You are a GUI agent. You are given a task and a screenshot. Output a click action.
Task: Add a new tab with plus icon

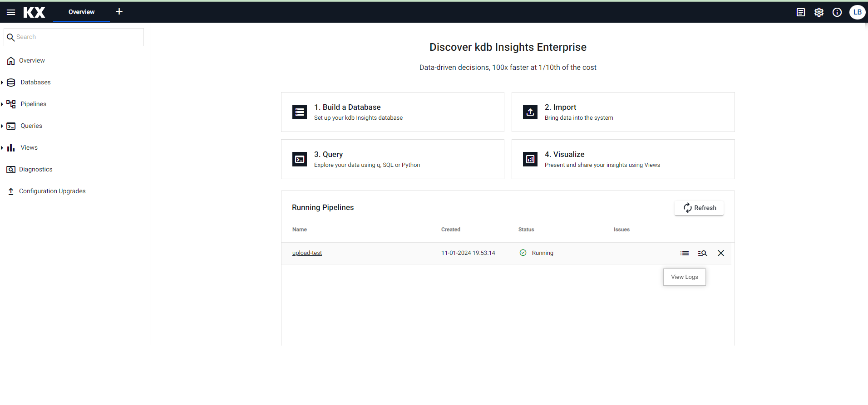[x=119, y=11]
